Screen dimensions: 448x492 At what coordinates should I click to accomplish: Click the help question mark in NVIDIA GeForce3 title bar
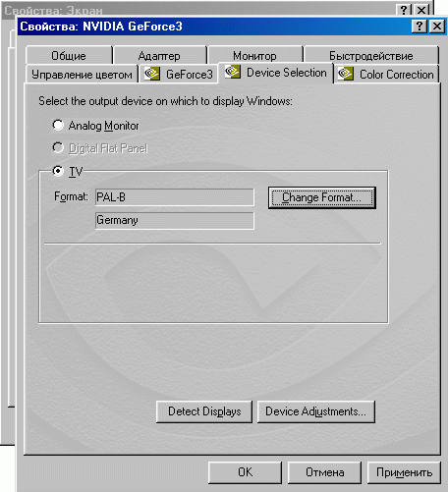point(420,26)
